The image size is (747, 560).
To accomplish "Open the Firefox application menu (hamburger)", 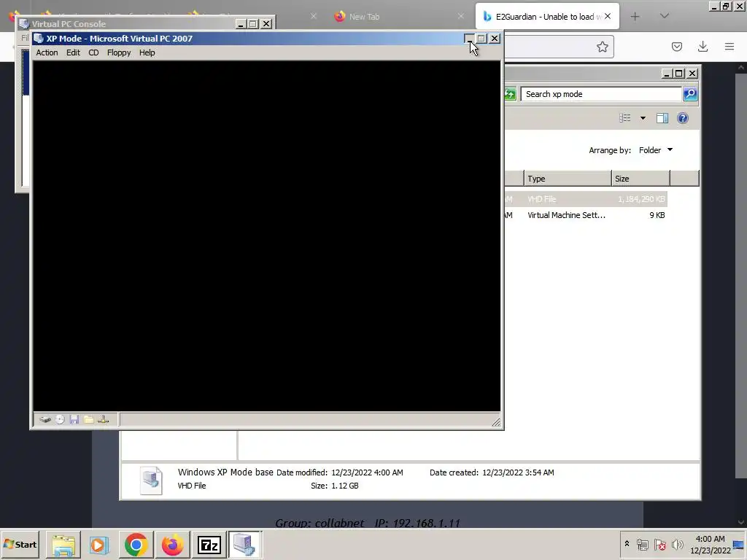I will point(729,47).
